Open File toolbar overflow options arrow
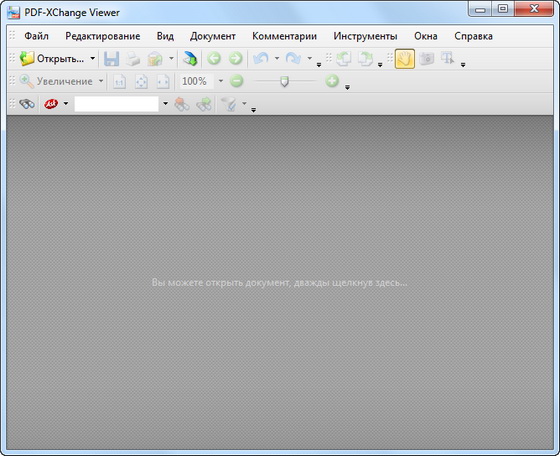560x456 pixels. tap(319, 65)
